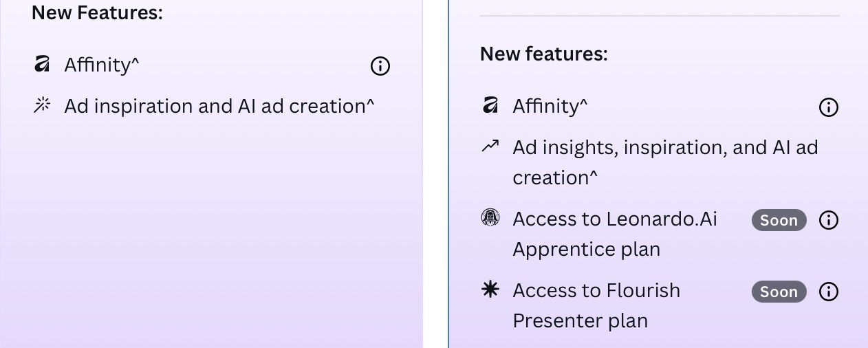
Task: Open Affinity info tooltip in left card
Action: (380, 66)
